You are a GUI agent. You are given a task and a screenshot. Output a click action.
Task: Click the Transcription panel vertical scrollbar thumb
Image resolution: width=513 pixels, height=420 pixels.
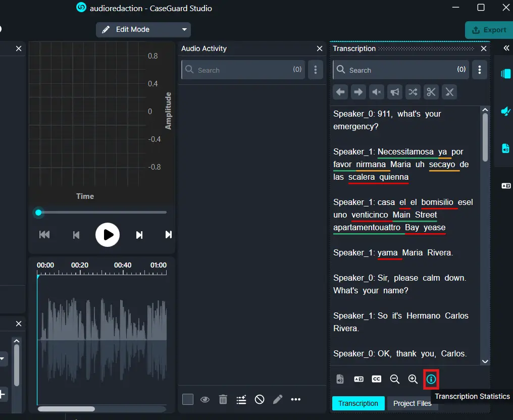click(485, 137)
